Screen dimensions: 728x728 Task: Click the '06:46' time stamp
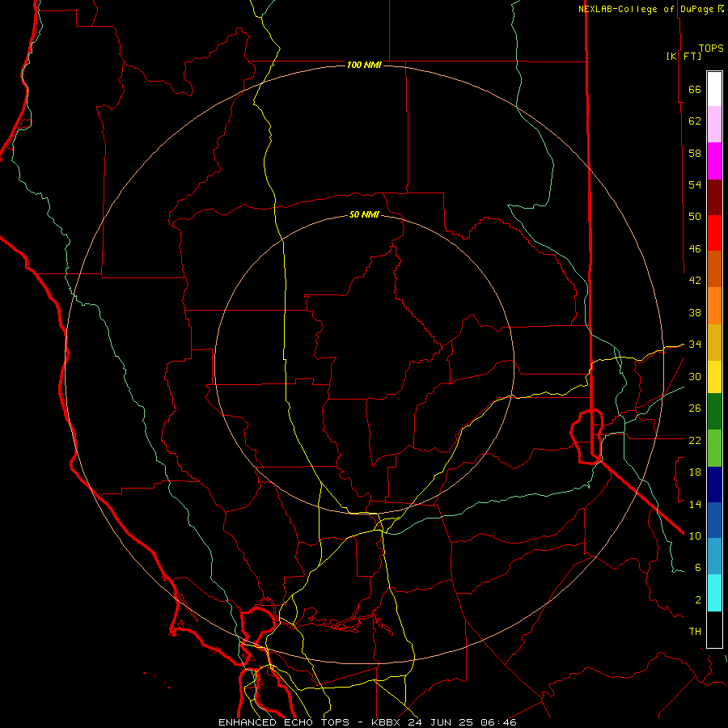500,722
